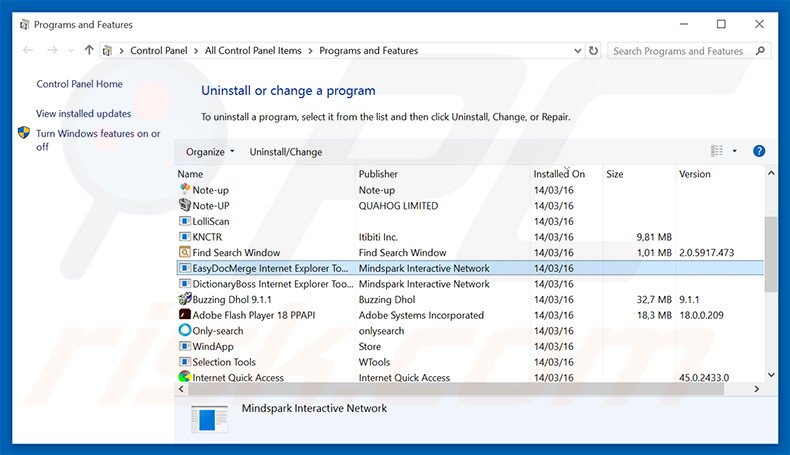Select WTools publisher cell
Screen dimensions: 790x455
[x=374, y=362]
